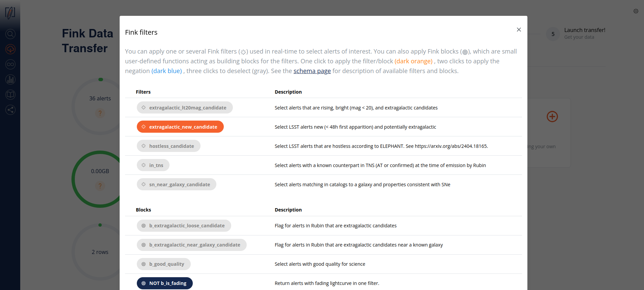
Task: Click the NOT b_is_fading block chip
Action: click(x=165, y=283)
